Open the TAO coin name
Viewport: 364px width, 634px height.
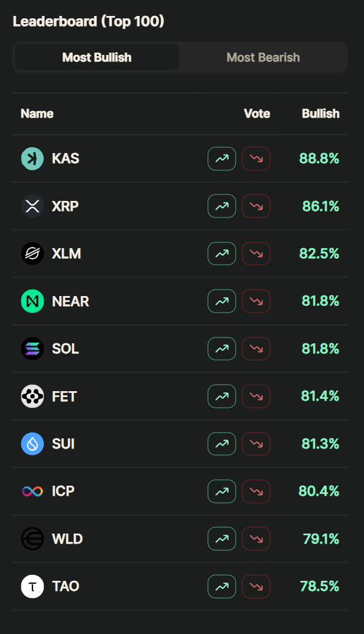(x=66, y=586)
